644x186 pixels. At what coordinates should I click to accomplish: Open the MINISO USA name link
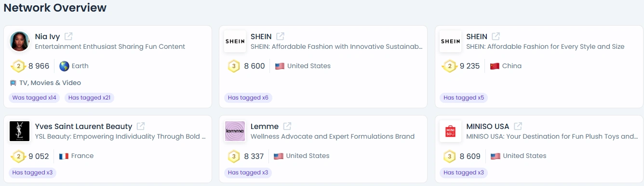coord(487,126)
